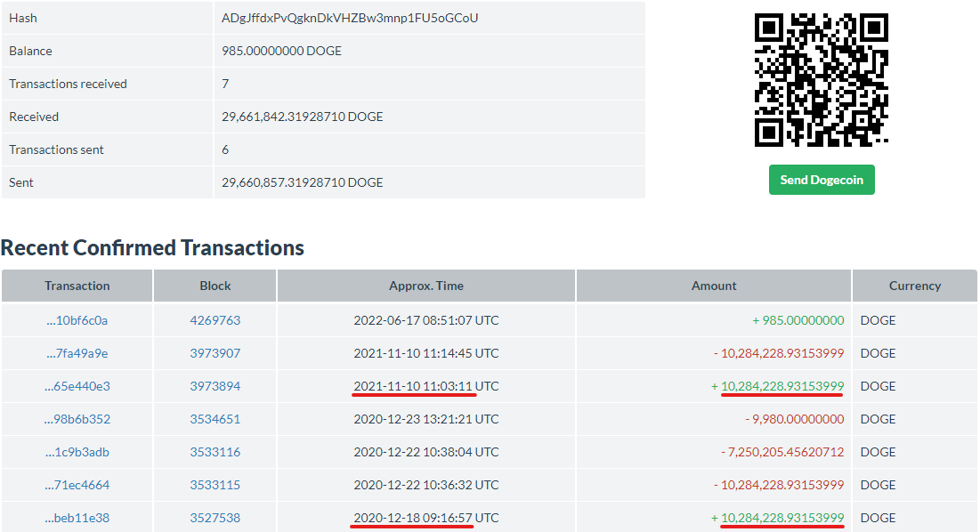Click the Received row label
This screenshot has height=532, width=980.
pos(34,117)
